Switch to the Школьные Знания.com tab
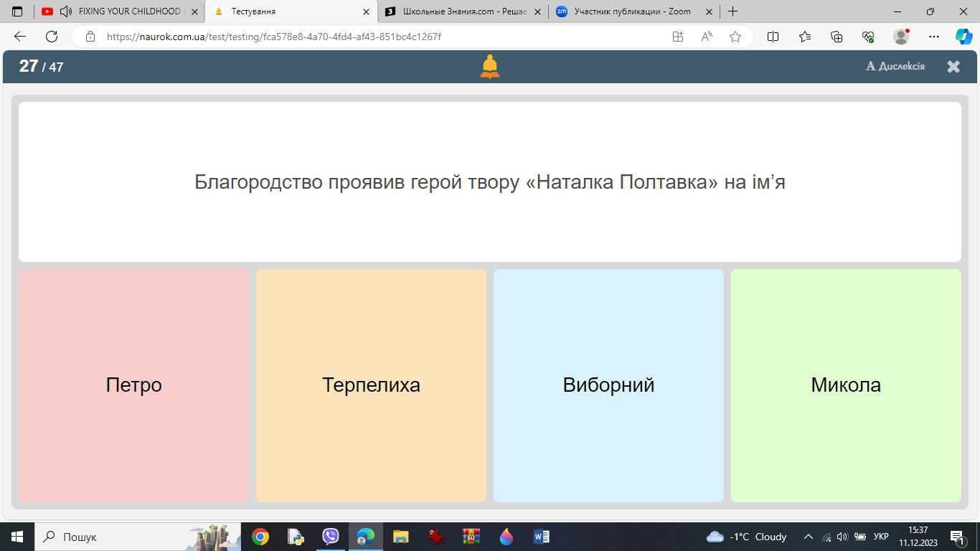 (x=463, y=11)
